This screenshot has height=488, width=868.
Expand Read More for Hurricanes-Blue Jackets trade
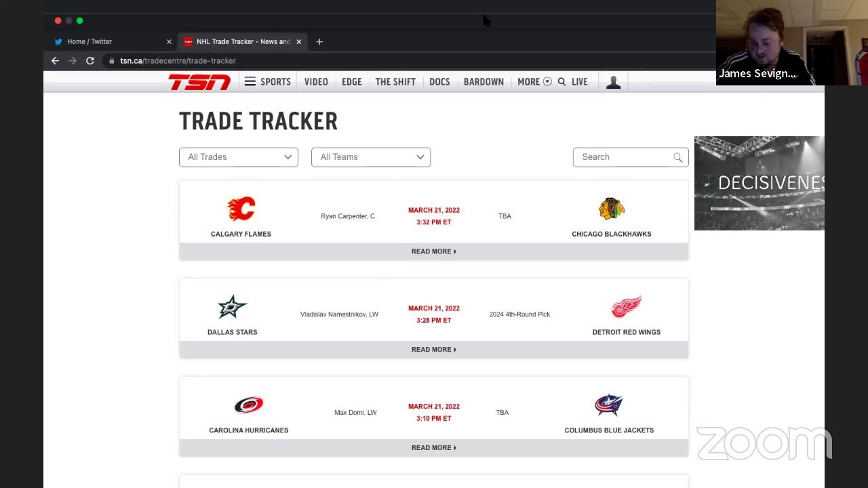click(434, 447)
